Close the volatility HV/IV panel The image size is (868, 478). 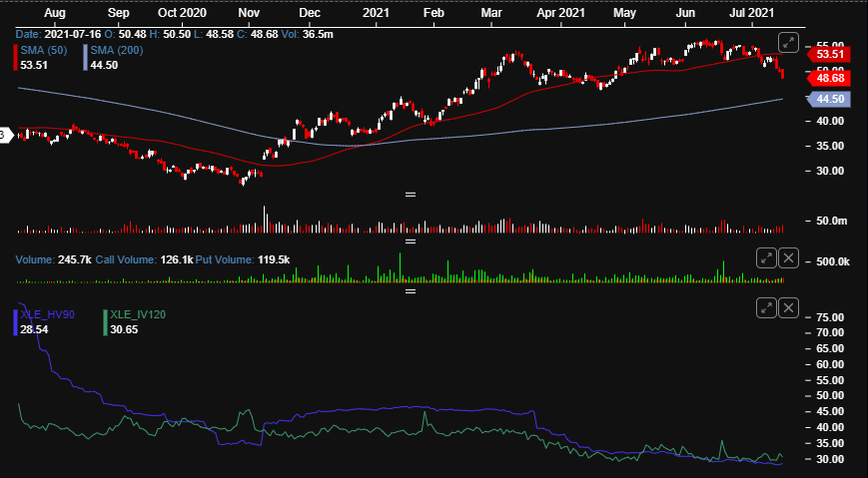coord(789,307)
